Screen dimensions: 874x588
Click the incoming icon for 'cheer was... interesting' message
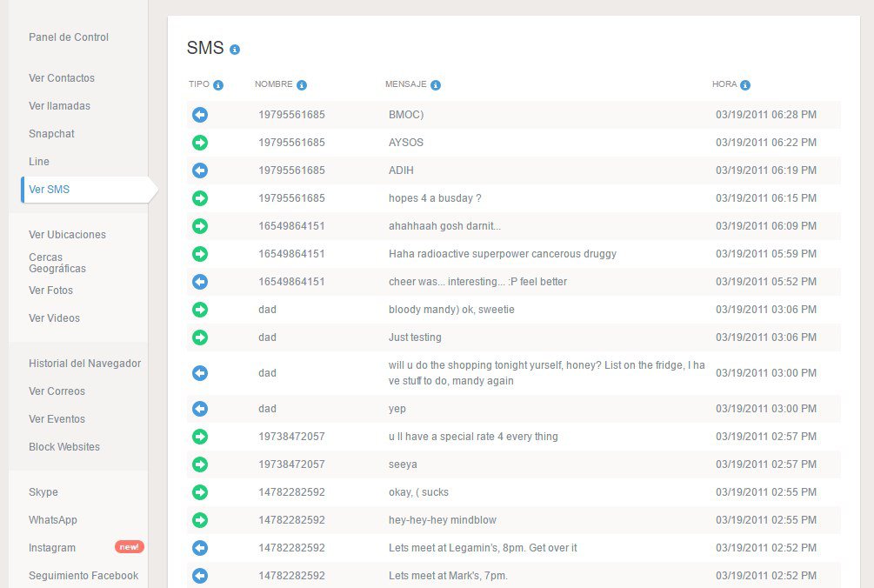(x=200, y=282)
